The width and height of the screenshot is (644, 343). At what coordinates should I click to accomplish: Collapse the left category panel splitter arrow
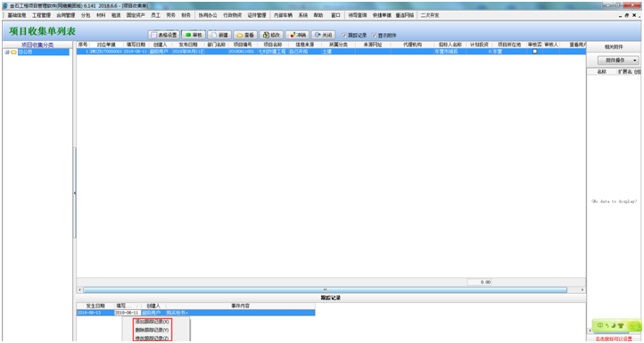[x=75, y=192]
